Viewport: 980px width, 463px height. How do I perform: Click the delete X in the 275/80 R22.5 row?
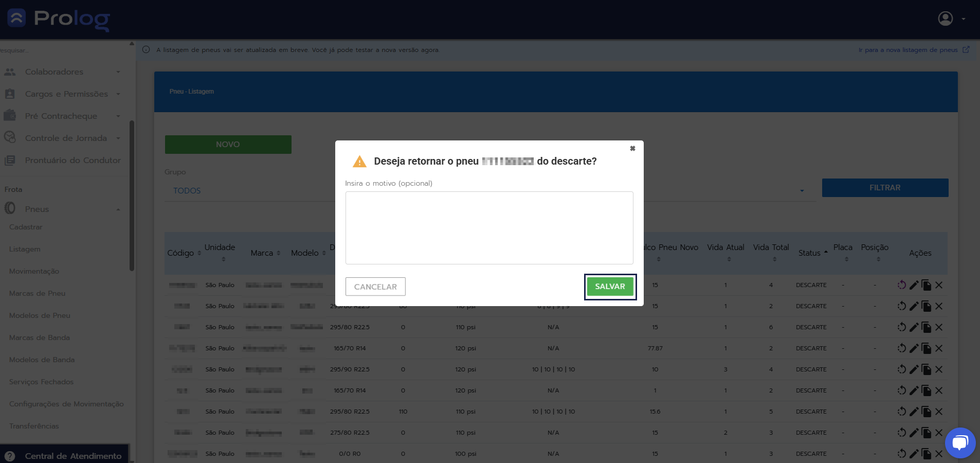(939, 433)
